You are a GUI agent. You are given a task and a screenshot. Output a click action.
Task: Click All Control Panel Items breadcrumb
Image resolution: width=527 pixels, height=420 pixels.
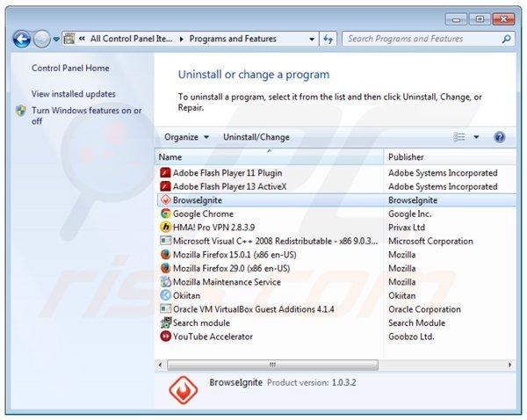132,39
